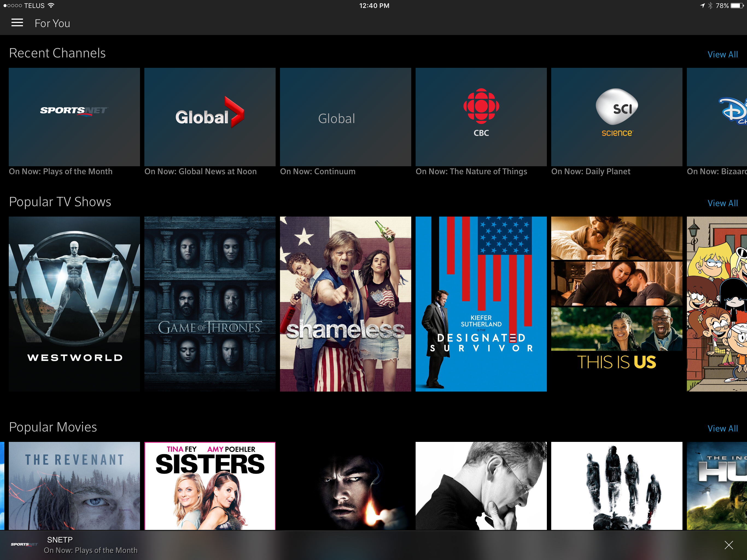Open the hamburger navigation menu
Screen dimensions: 747x560
17,23
